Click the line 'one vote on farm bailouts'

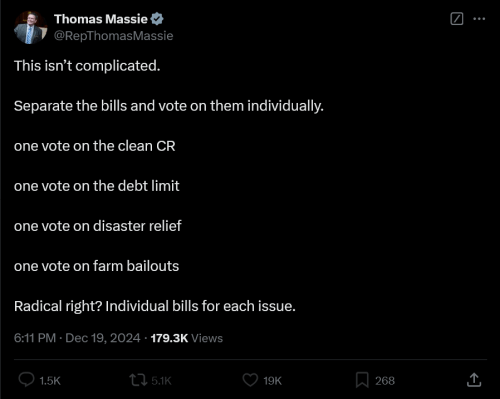96,266
